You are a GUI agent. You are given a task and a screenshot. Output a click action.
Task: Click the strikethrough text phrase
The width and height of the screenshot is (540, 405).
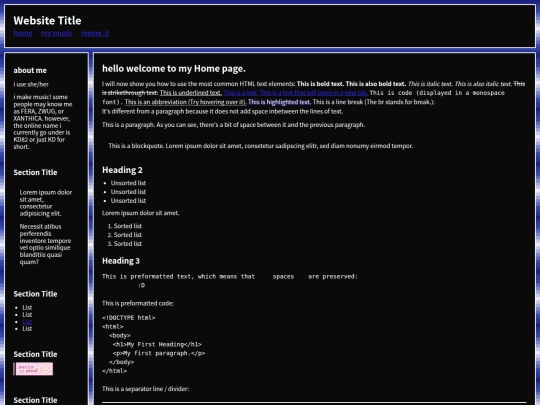[x=313, y=88]
